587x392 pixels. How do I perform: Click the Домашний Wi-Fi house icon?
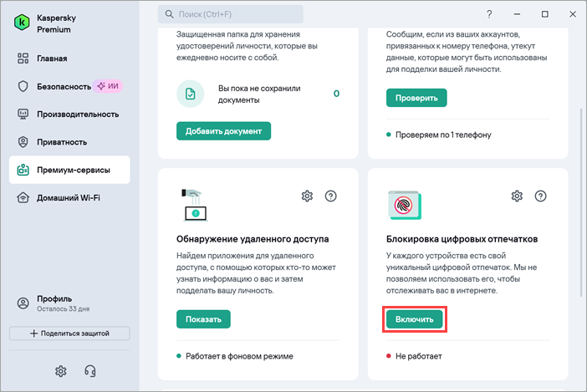click(x=23, y=197)
